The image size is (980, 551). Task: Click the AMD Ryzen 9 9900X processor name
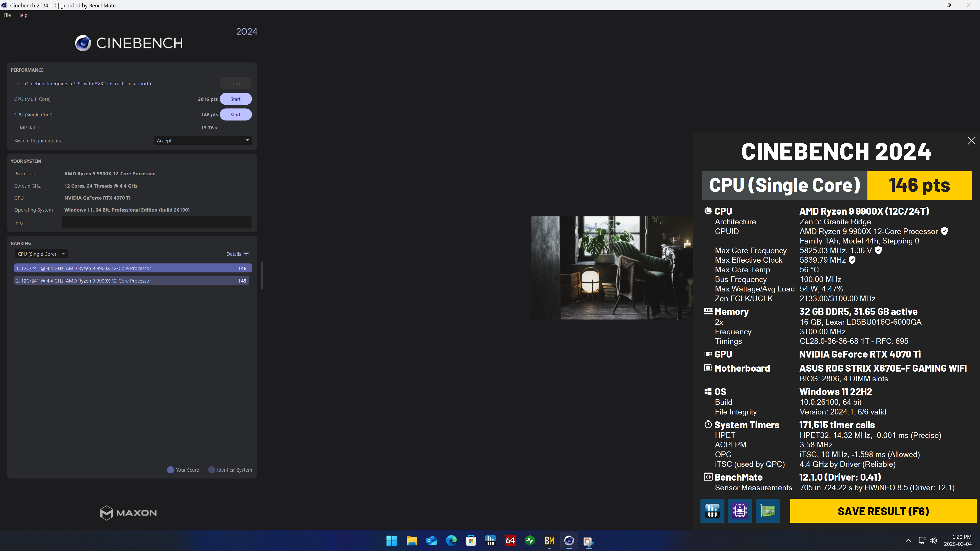110,173
